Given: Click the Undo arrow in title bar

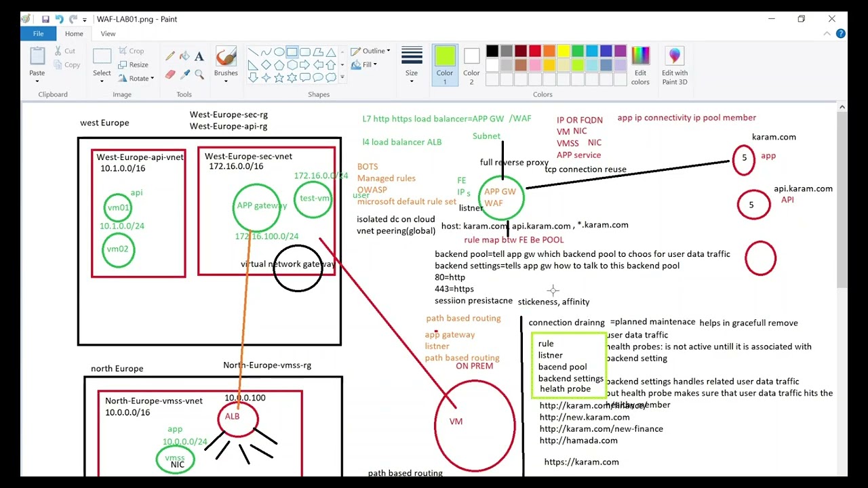Looking at the screenshot, I should pos(59,20).
